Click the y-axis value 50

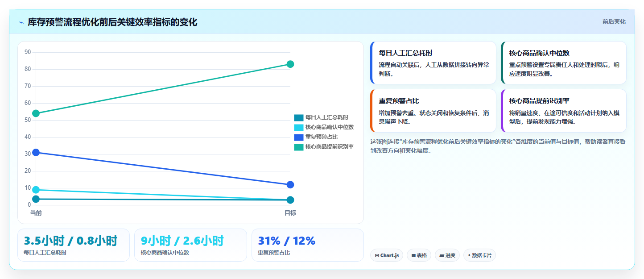click(x=28, y=120)
